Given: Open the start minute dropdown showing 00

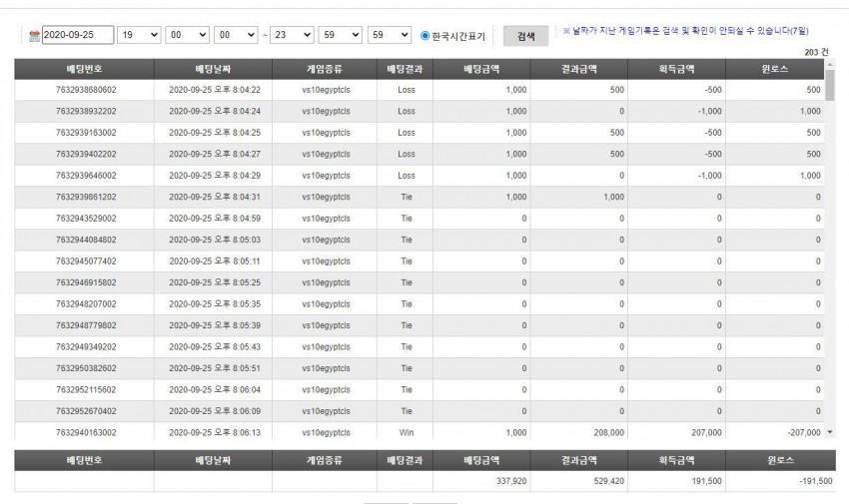Looking at the screenshot, I should click(x=188, y=35).
